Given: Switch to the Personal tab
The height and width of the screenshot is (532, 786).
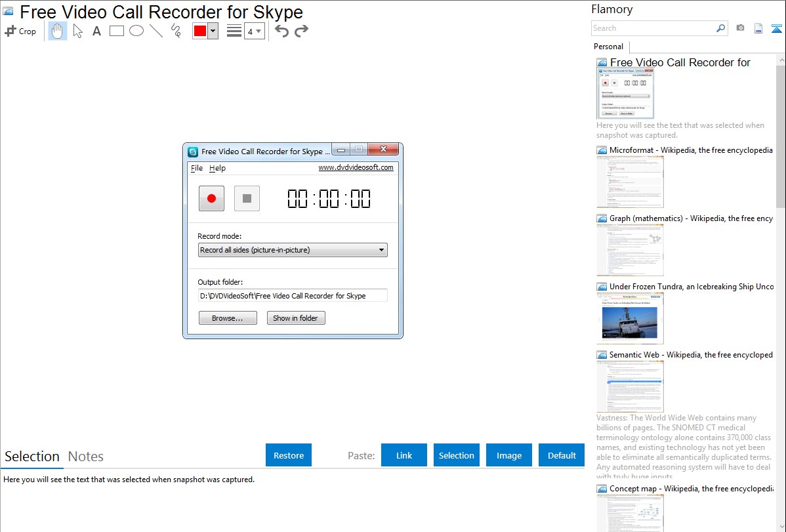Looking at the screenshot, I should tap(609, 47).
